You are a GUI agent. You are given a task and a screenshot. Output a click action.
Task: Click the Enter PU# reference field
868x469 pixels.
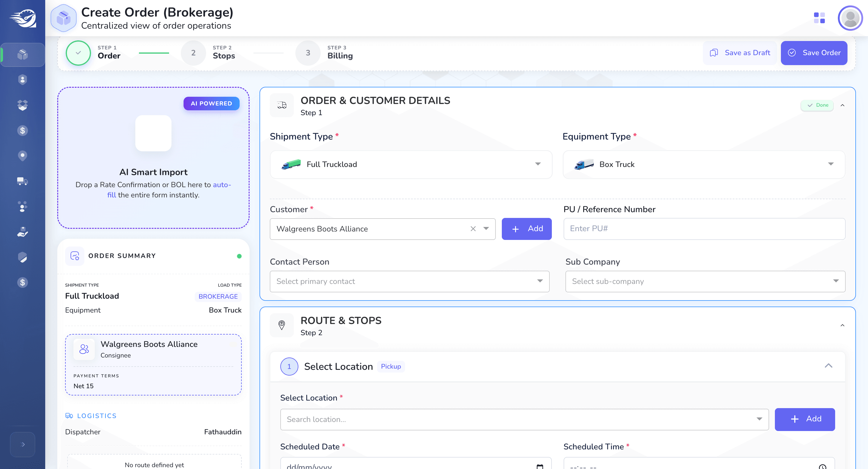(x=704, y=229)
